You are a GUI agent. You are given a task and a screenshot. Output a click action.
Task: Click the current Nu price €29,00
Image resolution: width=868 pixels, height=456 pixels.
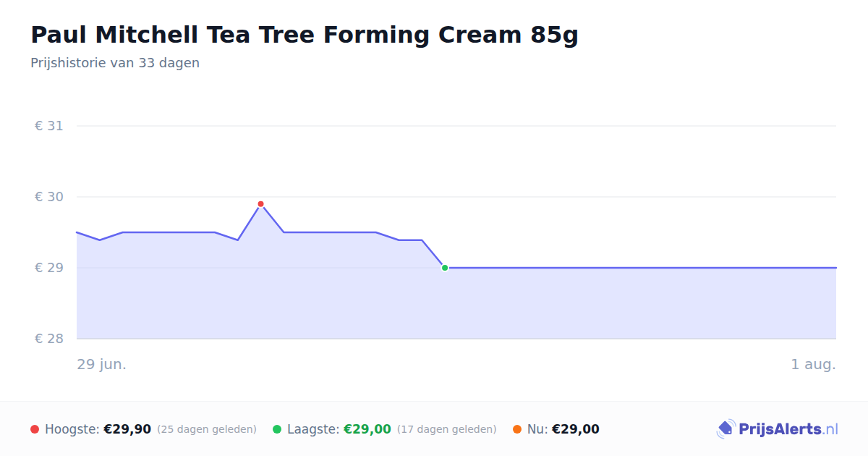576,429
